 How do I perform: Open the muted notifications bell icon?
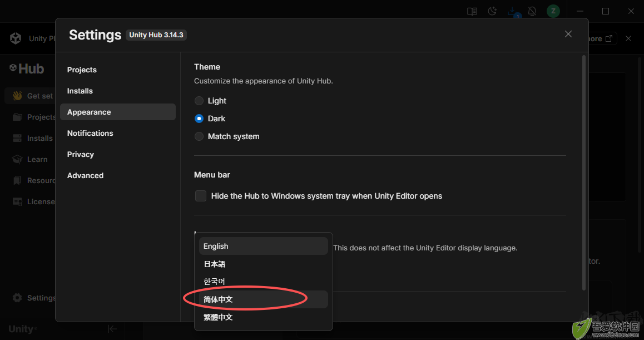coord(532,12)
